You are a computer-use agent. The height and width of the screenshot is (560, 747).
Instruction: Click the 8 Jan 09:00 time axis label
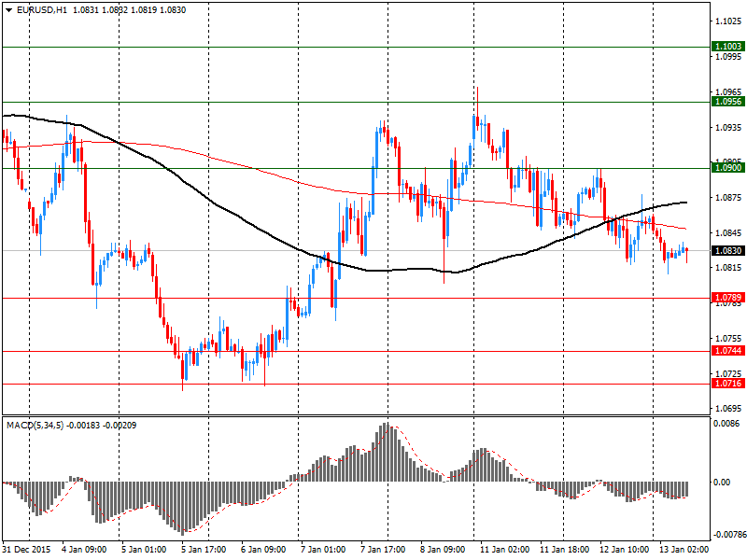443,550
